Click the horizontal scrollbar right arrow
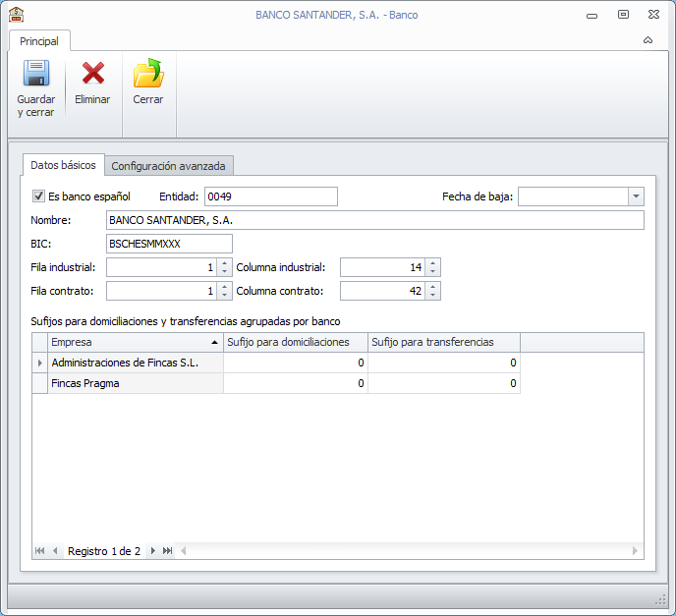Screen dimensions: 676x616 [635, 551]
